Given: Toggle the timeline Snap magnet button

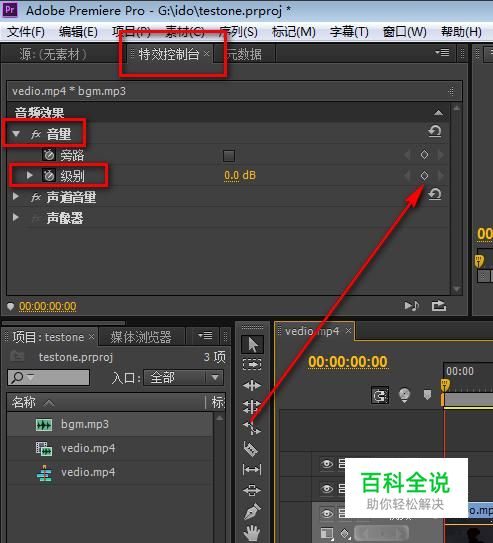Looking at the screenshot, I should click(x=380, y=395).
